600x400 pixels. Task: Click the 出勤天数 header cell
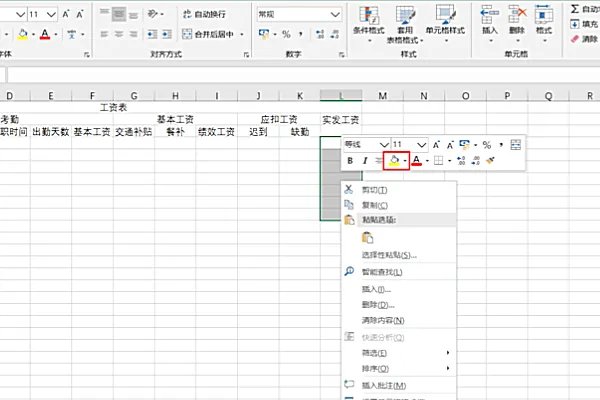51,132
